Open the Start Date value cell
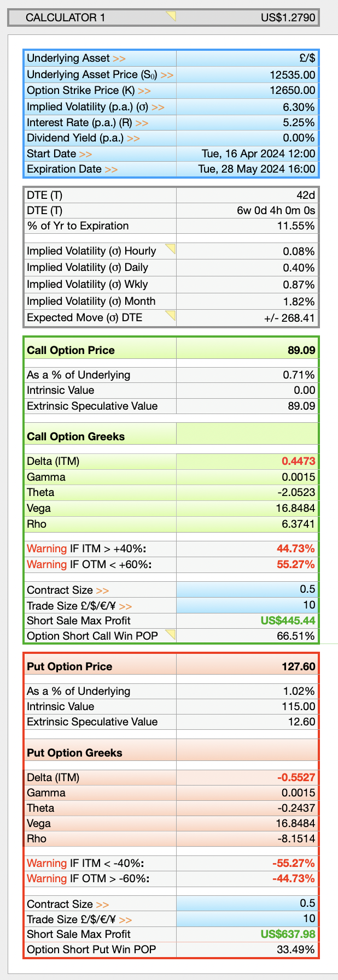The width and height of the screenshot is (338, 980). (x=247, y=154)
